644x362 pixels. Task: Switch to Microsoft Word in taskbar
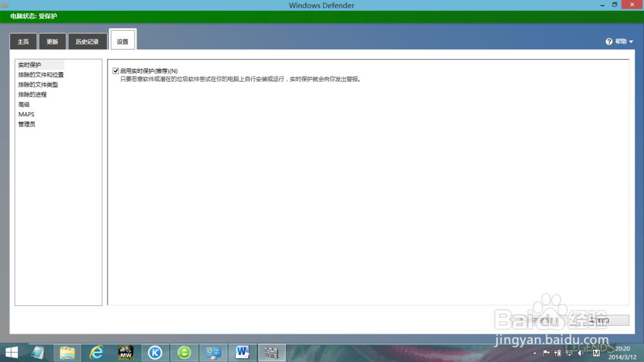[242, 352]
